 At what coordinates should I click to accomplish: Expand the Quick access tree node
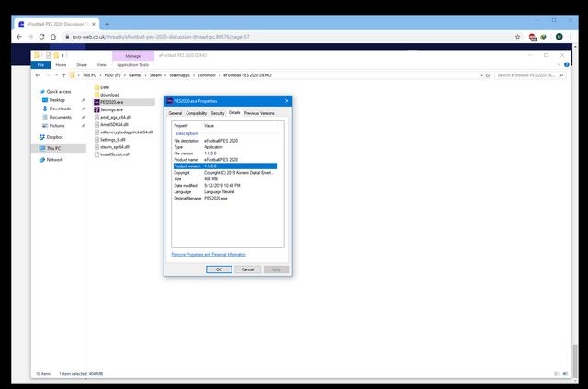tap(38, 92)
